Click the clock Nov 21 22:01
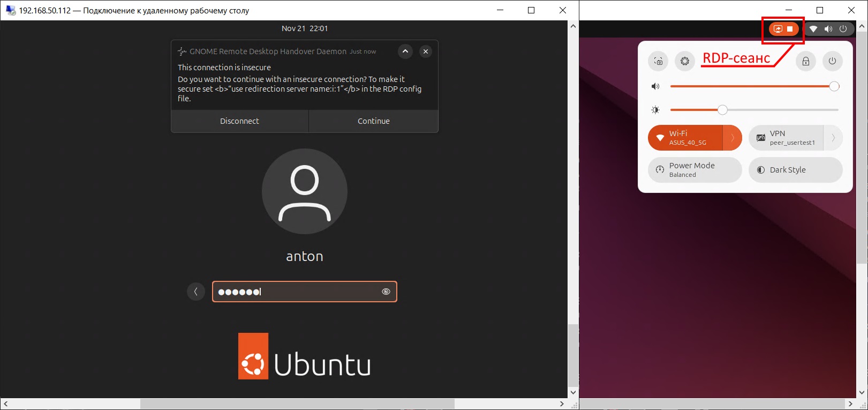Viewport: 868px width, 410px height. [305, 28]
